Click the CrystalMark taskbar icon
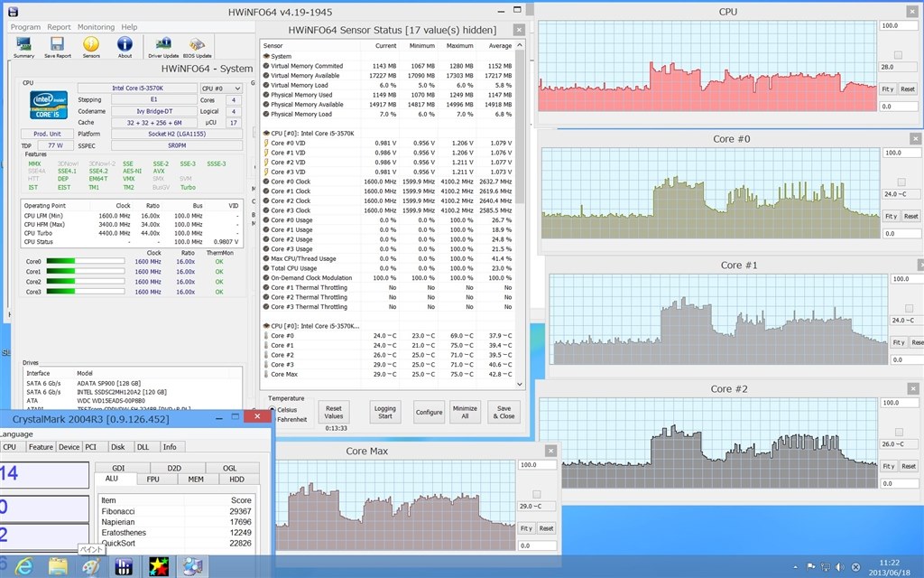Viewport: 924px width, 578px height. pos(192,567)
